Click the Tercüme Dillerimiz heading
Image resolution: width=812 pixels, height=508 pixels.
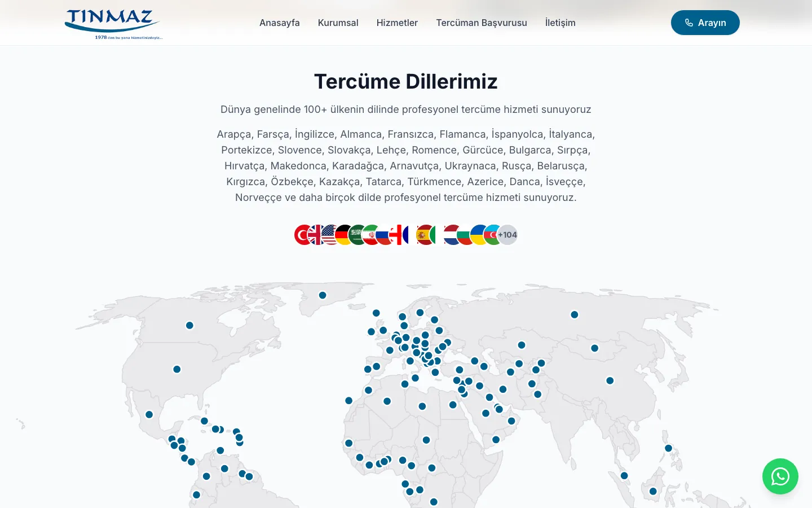406,81
